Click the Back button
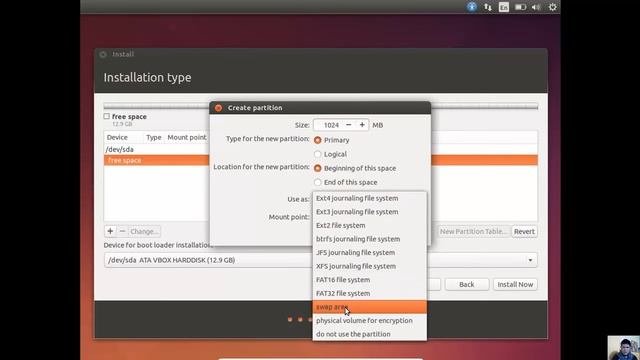640x360 pixels. (467, 284)
